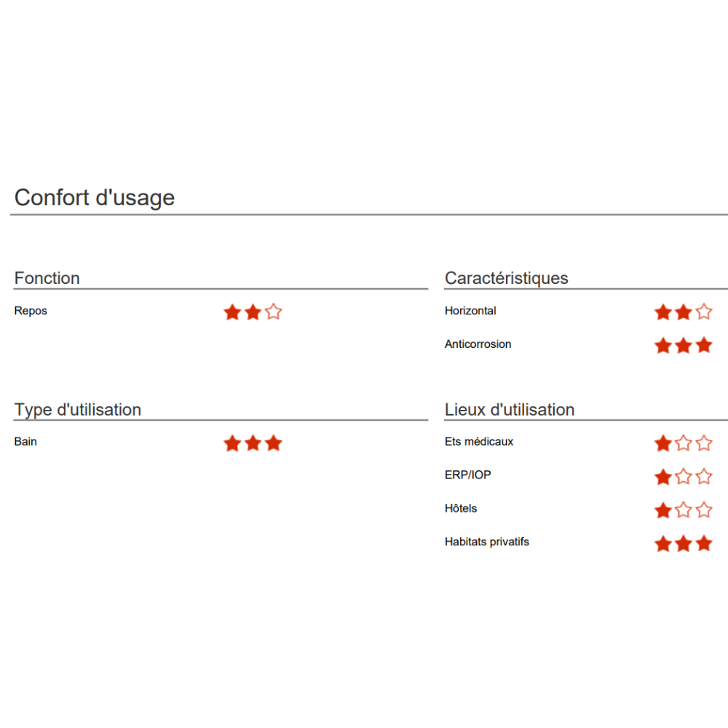The image size is (728, 728).
Task: Click the Bain label
Action: 25,442
